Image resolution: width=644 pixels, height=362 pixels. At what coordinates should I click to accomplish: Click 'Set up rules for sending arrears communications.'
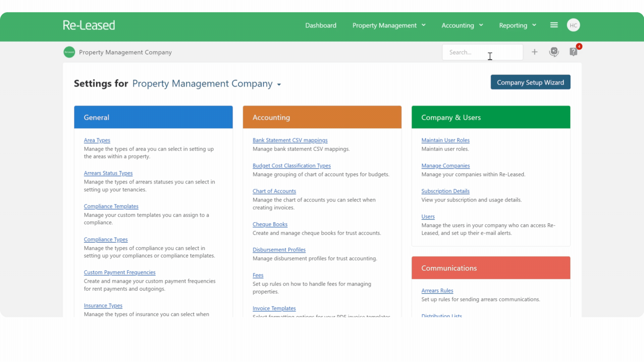481,299
